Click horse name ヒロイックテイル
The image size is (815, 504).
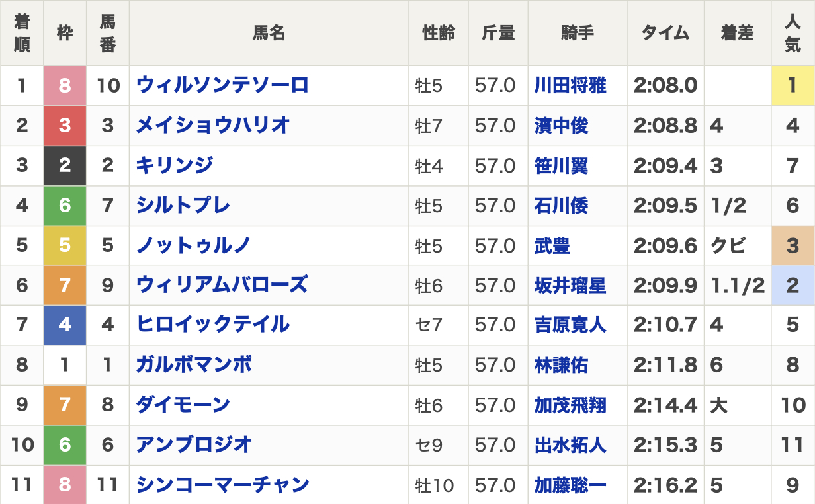(213, 325)
